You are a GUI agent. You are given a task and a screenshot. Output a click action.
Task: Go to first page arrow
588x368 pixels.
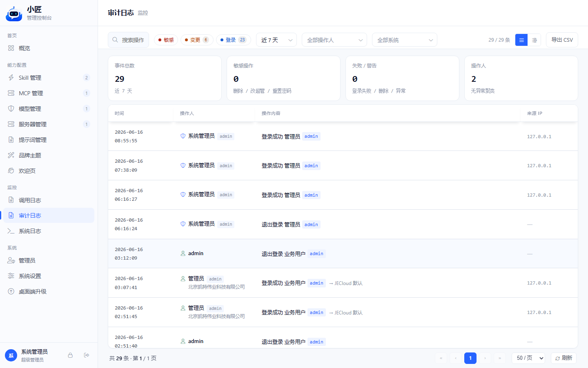441,358
